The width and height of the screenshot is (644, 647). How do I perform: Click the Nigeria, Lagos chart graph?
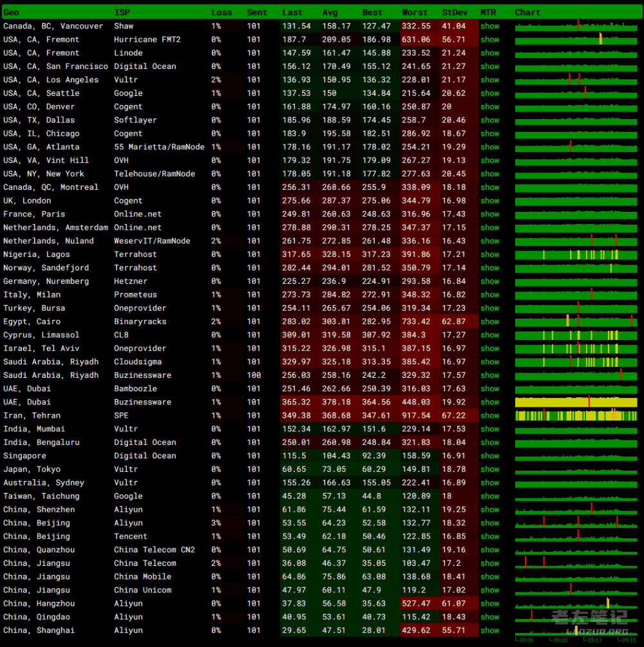pos(576,255)
